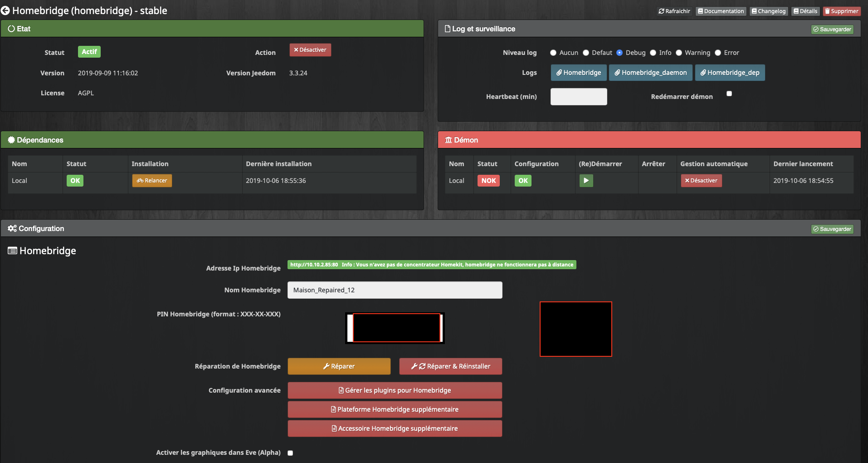Viewport: 868px width, 463px height.
Task: Click the OK Configuration badge in Démon table
Action: [523, 181]
